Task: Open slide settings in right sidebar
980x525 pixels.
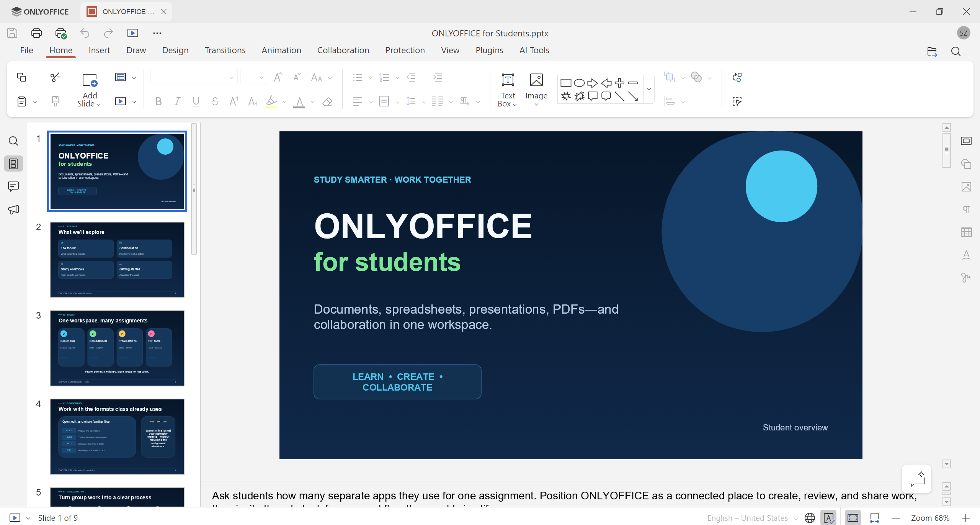Action: coord(966,141)
